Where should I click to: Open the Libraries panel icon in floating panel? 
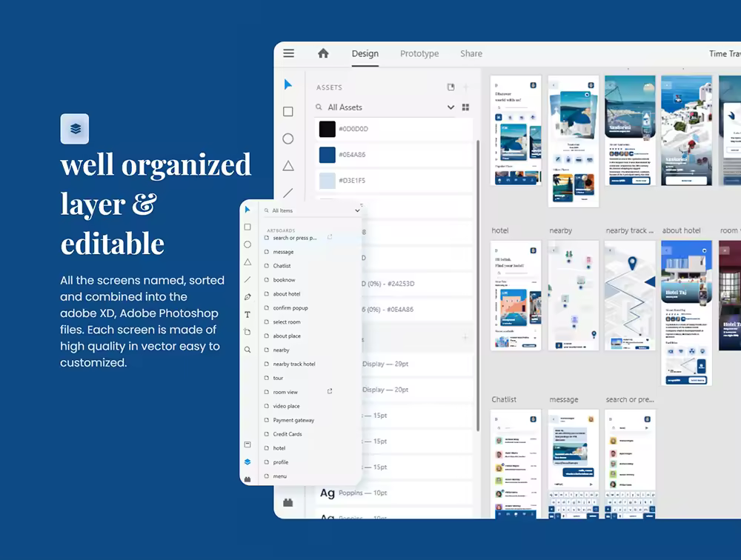tap(247, 444)
